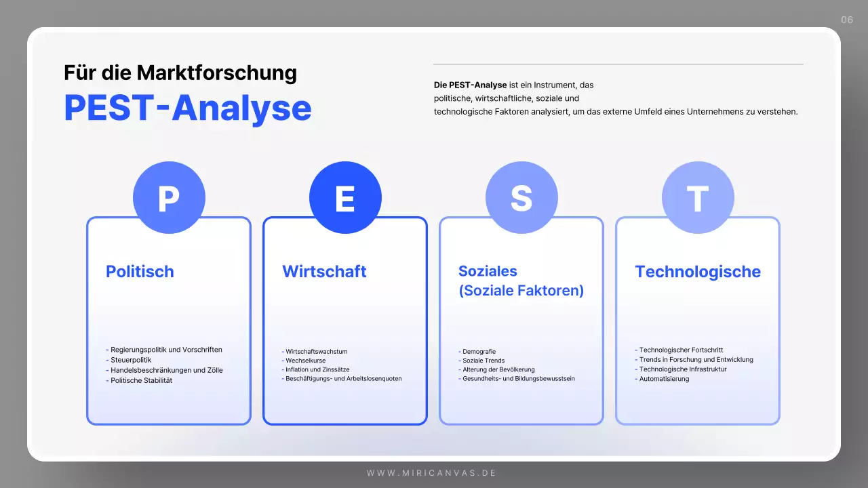
Task: Click the blue title PEST-Analyse
Action: click(187, 107)
